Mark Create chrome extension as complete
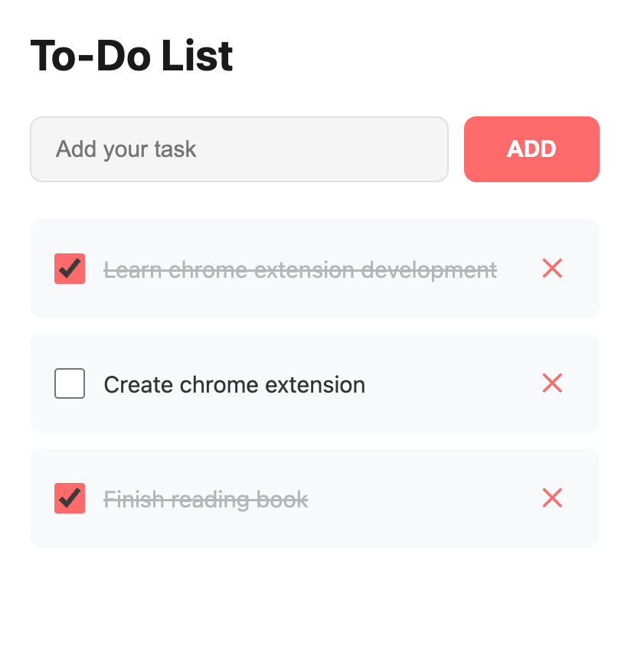The height and width of the screenshot is (672, 631). (70, 383)
